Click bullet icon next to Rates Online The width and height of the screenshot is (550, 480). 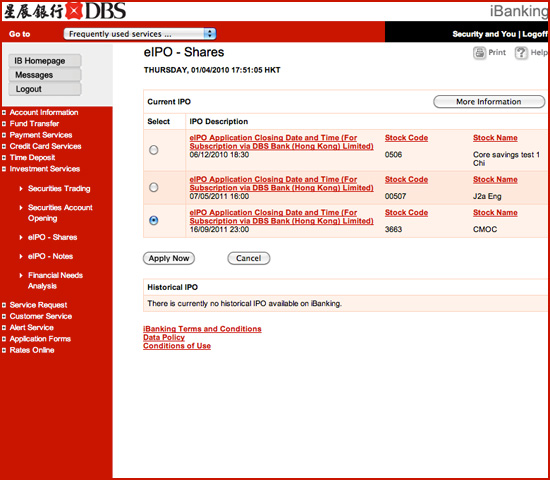[4, 350]
